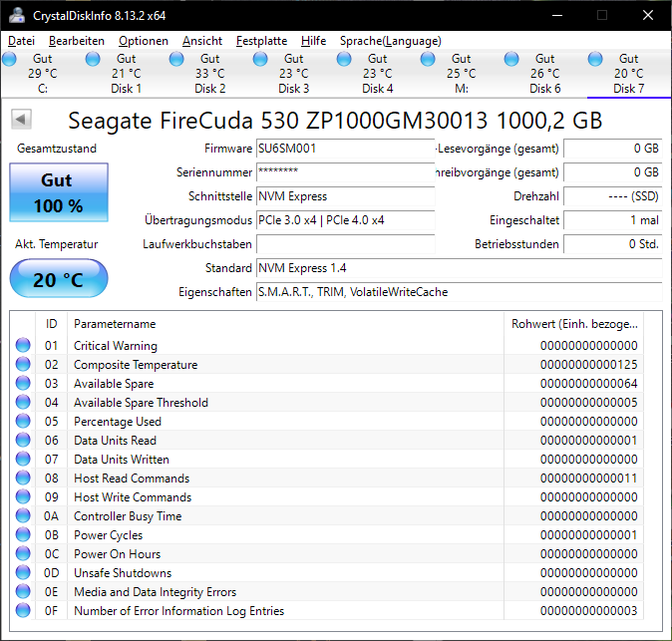Click the status icon for Power Cycles

click(x=23, y=534)
